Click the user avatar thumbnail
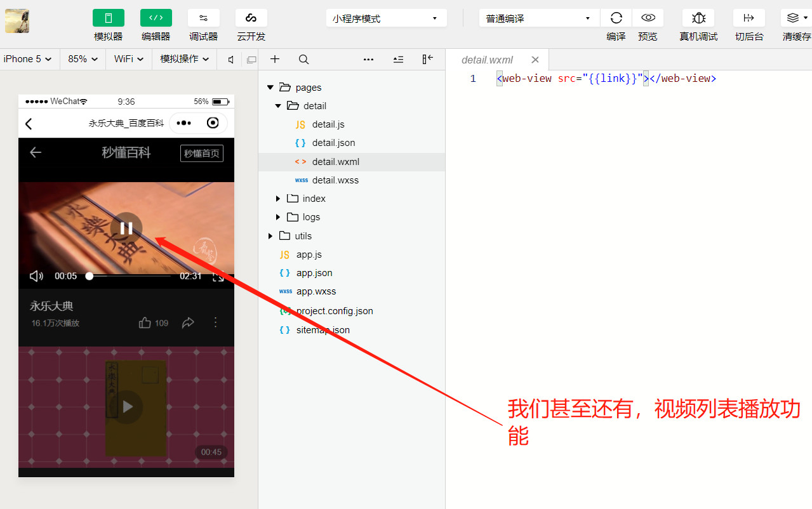The width and height of the screenshot is (812, 509). click(17, 22)
